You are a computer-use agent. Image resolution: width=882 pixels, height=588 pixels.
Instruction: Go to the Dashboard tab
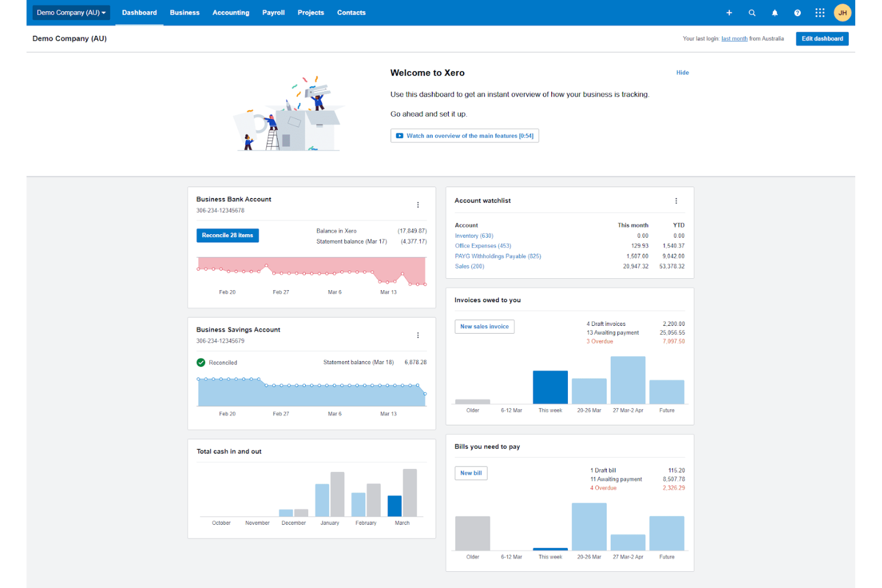(x=139, y=13)
